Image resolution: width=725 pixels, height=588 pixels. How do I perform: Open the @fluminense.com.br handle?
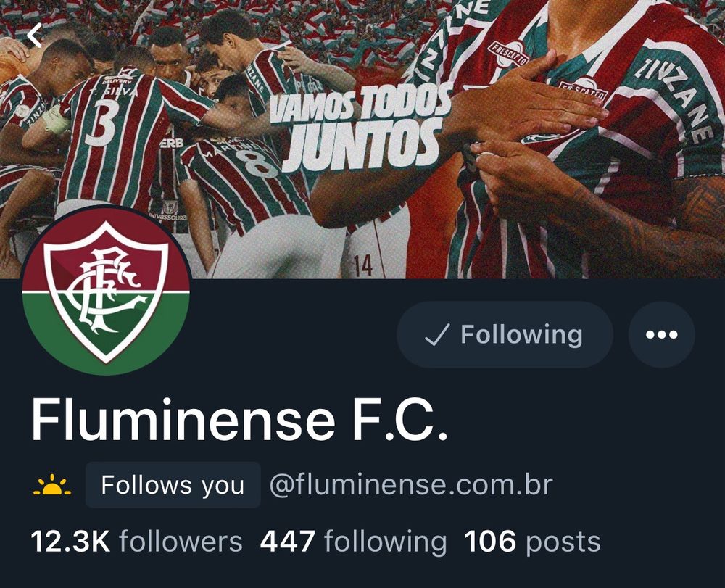click(411, 485)
